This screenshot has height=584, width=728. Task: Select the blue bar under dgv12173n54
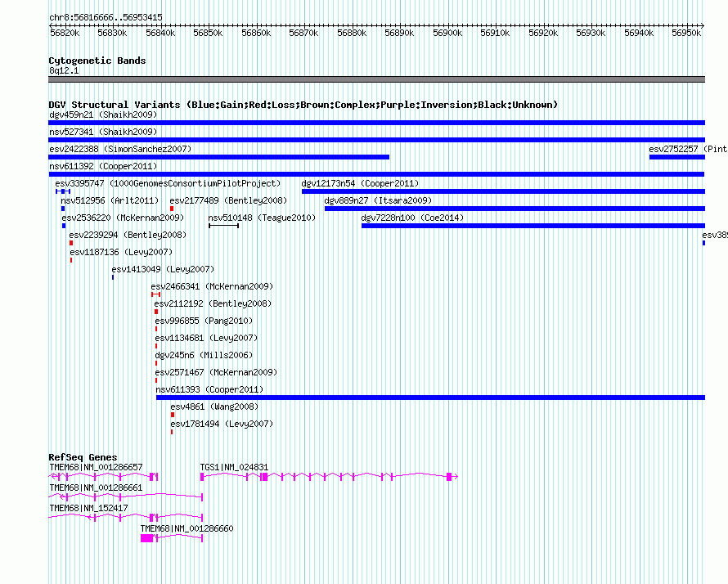503,191
